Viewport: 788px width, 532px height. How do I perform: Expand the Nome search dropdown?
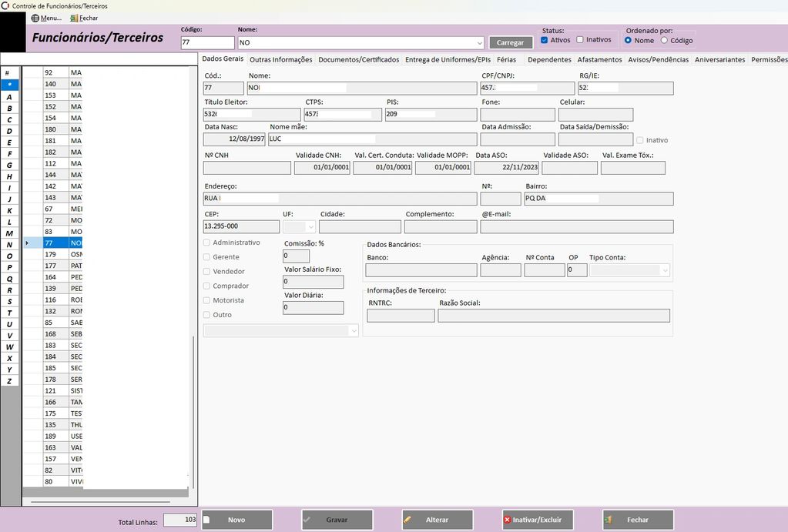coord(479,43)
